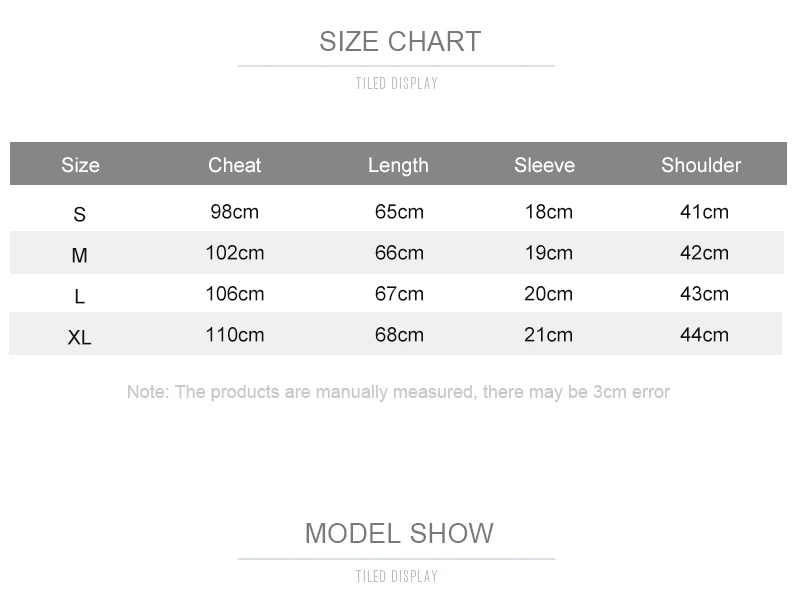Select the Size column header
This screenshot has height=604, width=800.
pos(81,165)
